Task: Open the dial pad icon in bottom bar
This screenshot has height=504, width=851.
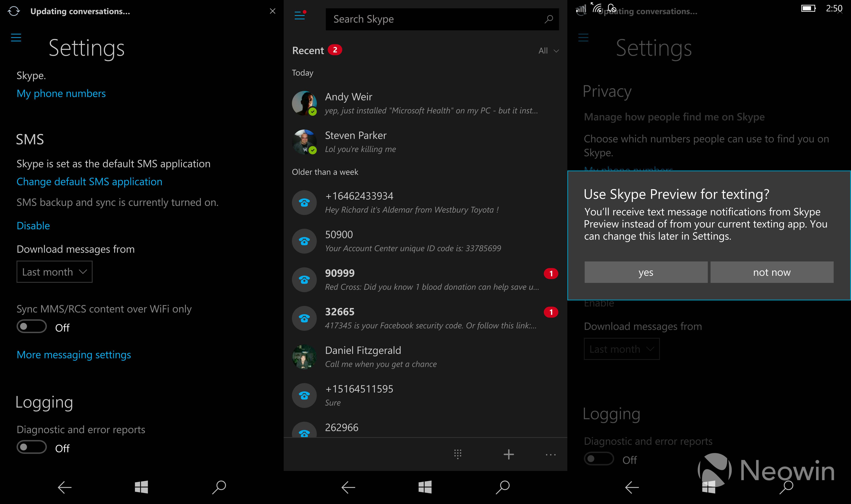Action: (x=458, y=454)
